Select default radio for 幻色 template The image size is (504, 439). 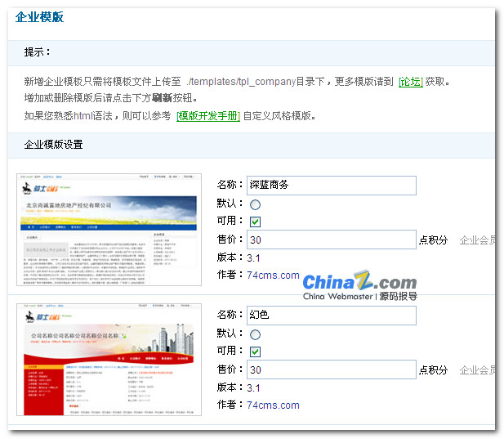[x=255, y=334]
